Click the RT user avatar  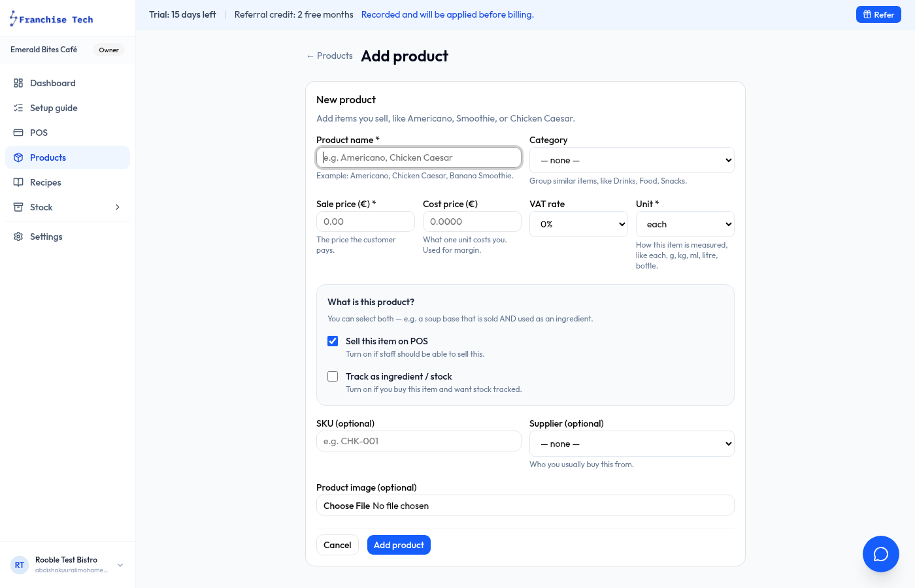tap(20, 565)
